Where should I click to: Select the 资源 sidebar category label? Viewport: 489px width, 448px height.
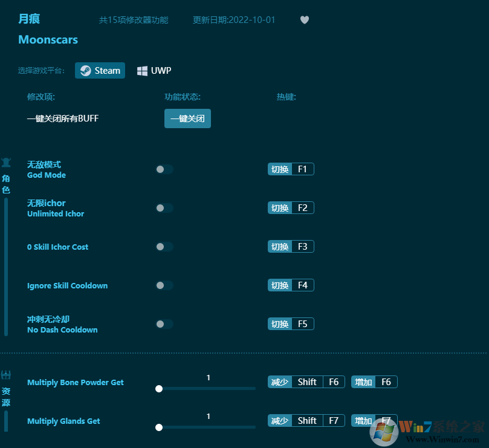click(x=6, y=397)
